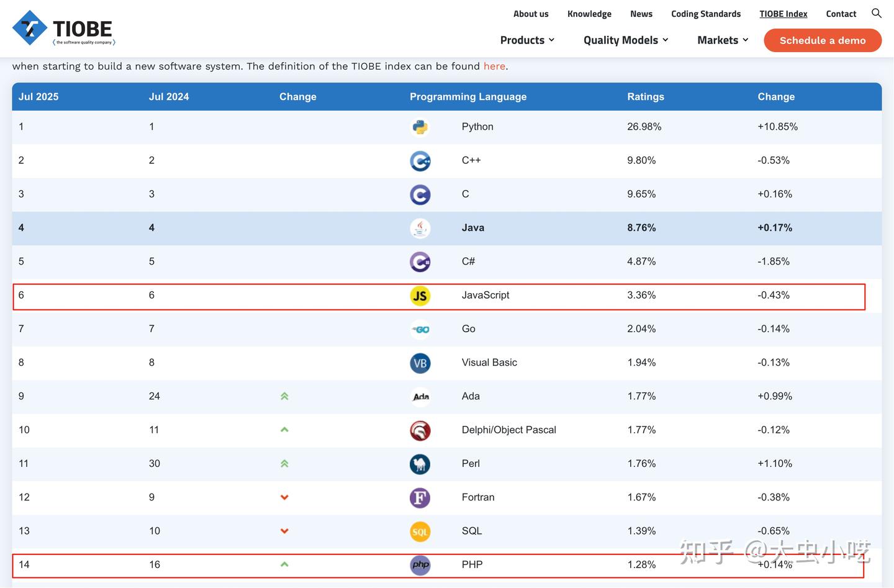Click the Perl camel icon
The width and height of the screenshot is (894, 588).
click(420, 464)
